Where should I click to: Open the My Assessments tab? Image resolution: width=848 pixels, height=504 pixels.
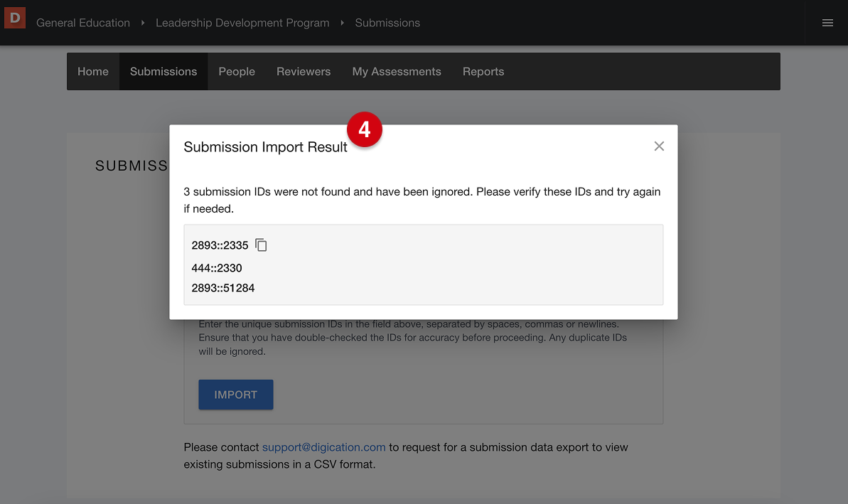click(397, 72)
